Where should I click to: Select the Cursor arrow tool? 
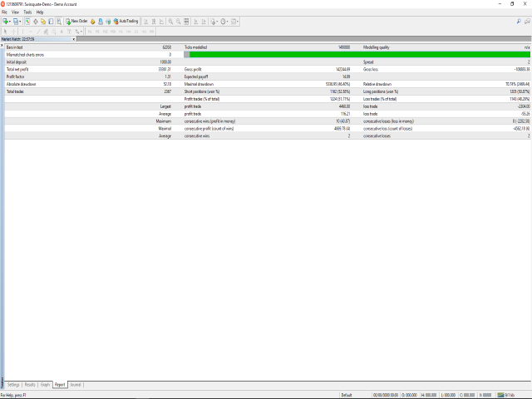[6, 32]
